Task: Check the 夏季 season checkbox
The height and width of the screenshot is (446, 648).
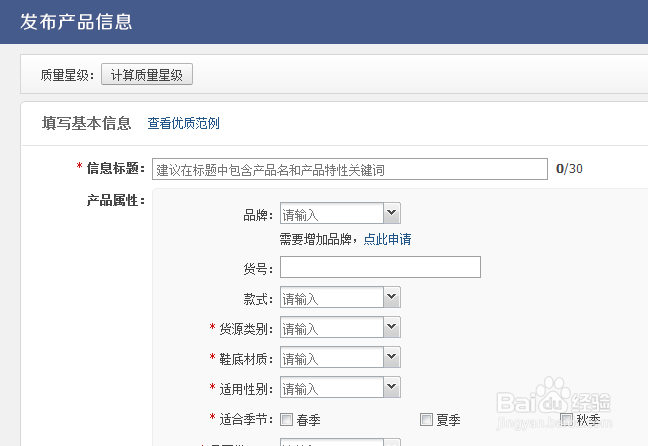Action: (x=426, y=420)
